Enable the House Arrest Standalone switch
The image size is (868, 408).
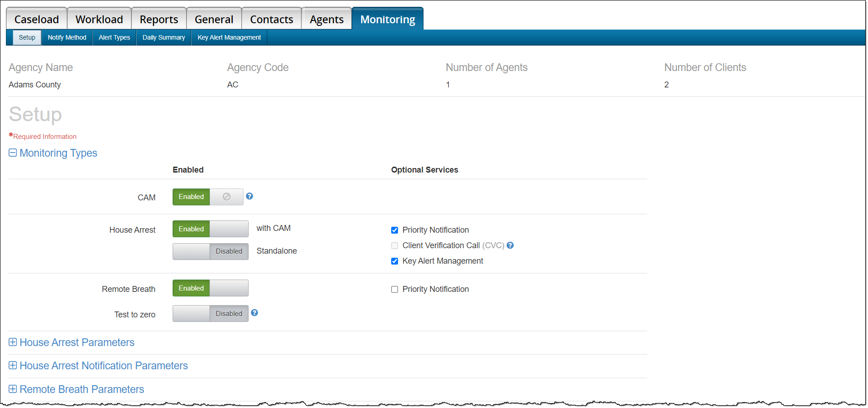(x=210, y=251)
